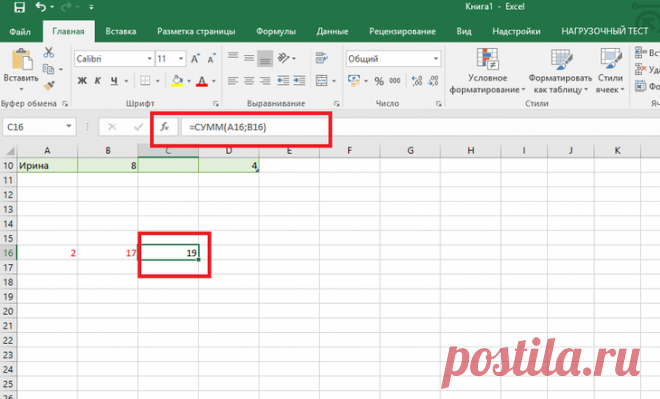
Task: Toggle underline Ч formatting
Action: pyautogui.click(x=114, y=80)
